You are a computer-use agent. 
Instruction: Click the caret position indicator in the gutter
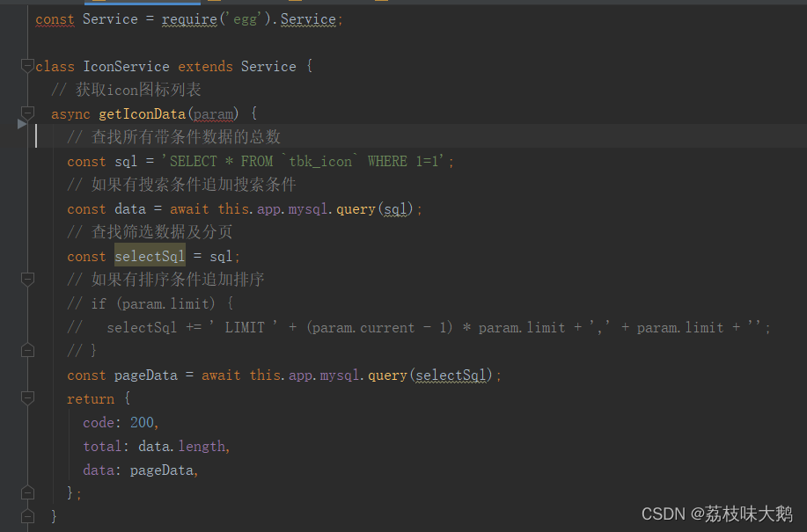pos(37,136)
